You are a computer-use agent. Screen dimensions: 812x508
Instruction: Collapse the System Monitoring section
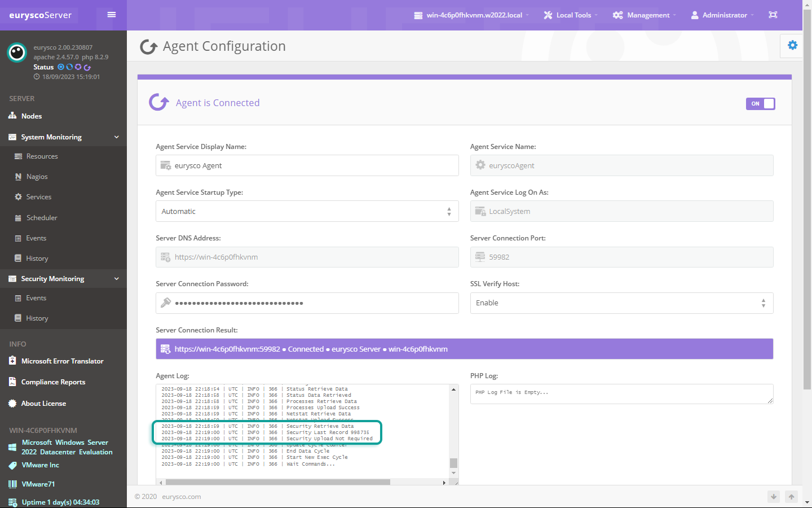63,137
